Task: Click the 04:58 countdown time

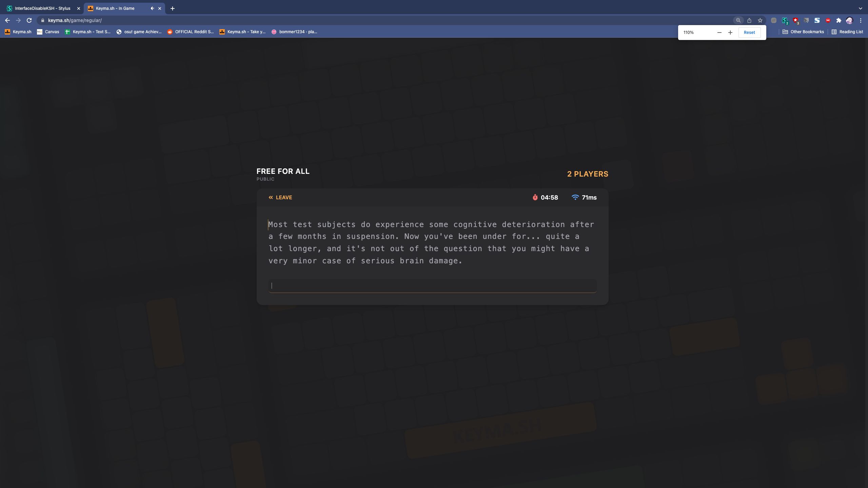Action: pos(549,198)
